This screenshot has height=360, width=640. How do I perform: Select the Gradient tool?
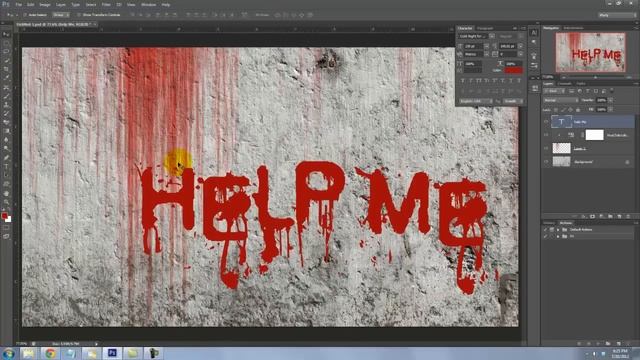point(6,131)
